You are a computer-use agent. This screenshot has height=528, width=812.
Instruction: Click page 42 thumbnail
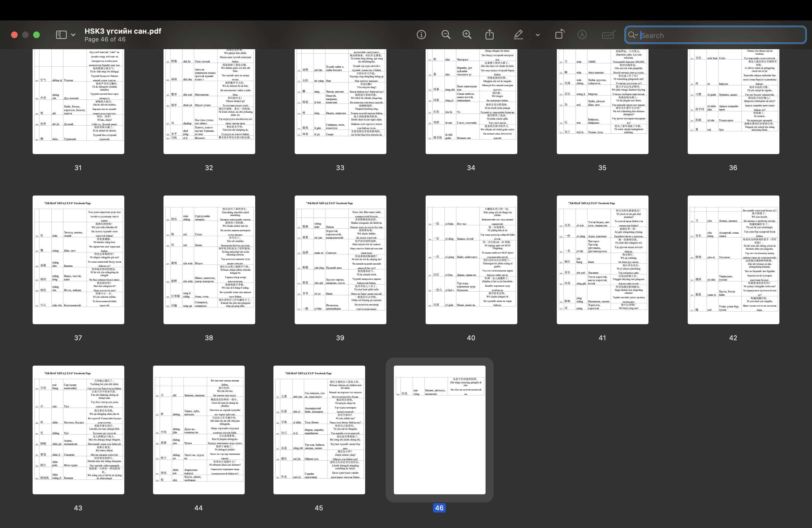click(733, 260)
